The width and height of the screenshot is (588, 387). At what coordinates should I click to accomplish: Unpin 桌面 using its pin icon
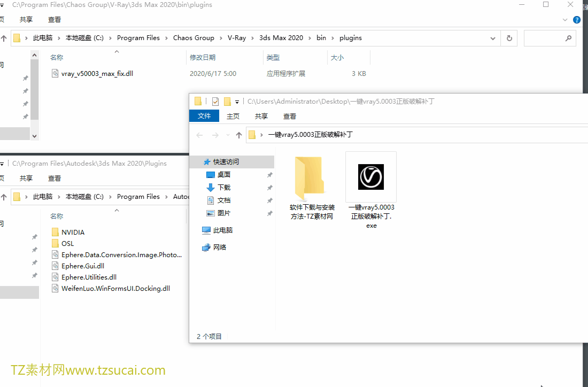(269, 175)
